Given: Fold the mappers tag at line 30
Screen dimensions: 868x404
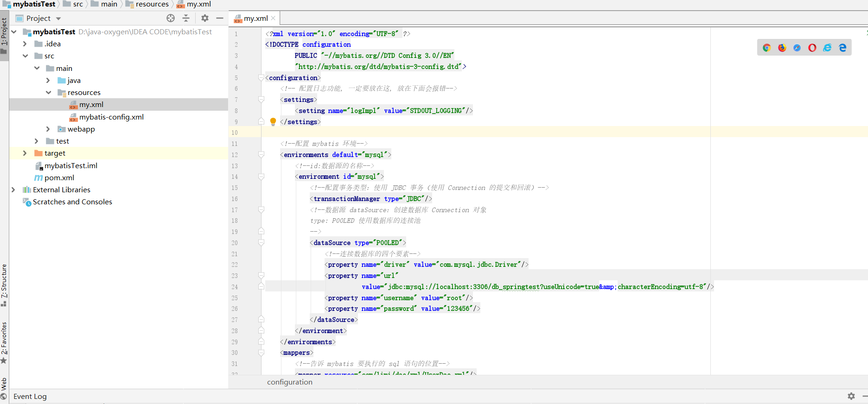Looking at the screenshot, I should pos(261,353).
